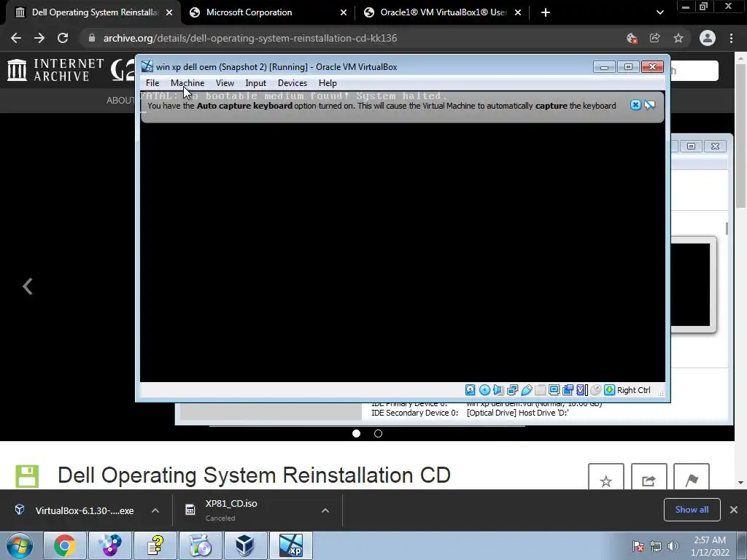
Task: Click the running XP VM taskbar icon
Action: pos(290,545)
